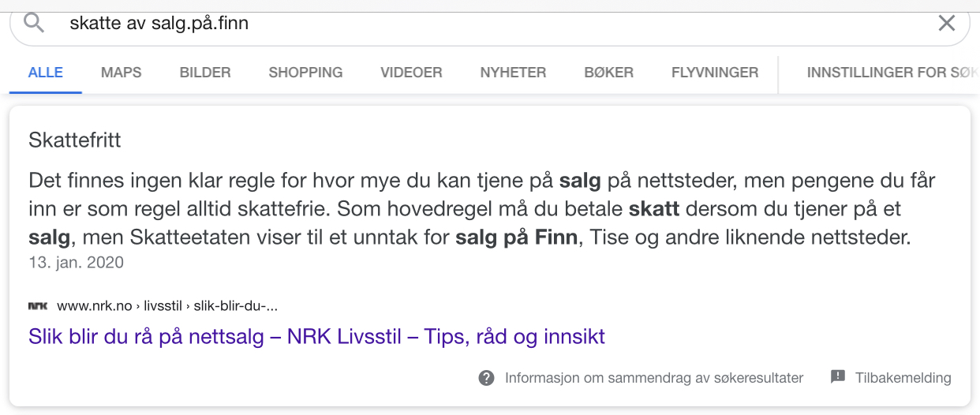Select the FLYVNINGER tab
The height and width of the screenshot is (415, 980).
coord(715,73)
